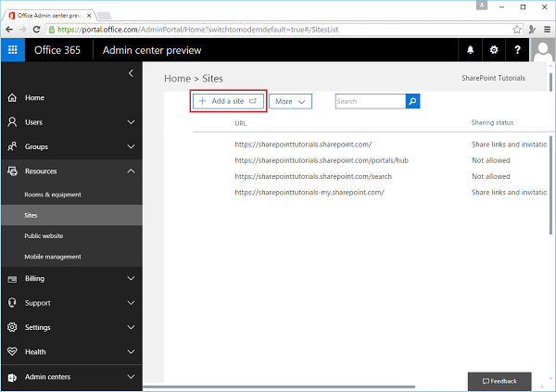Click the Add a site button
Image resolution: width=556 pixels, height=392 pixels.
coord(229,101)
